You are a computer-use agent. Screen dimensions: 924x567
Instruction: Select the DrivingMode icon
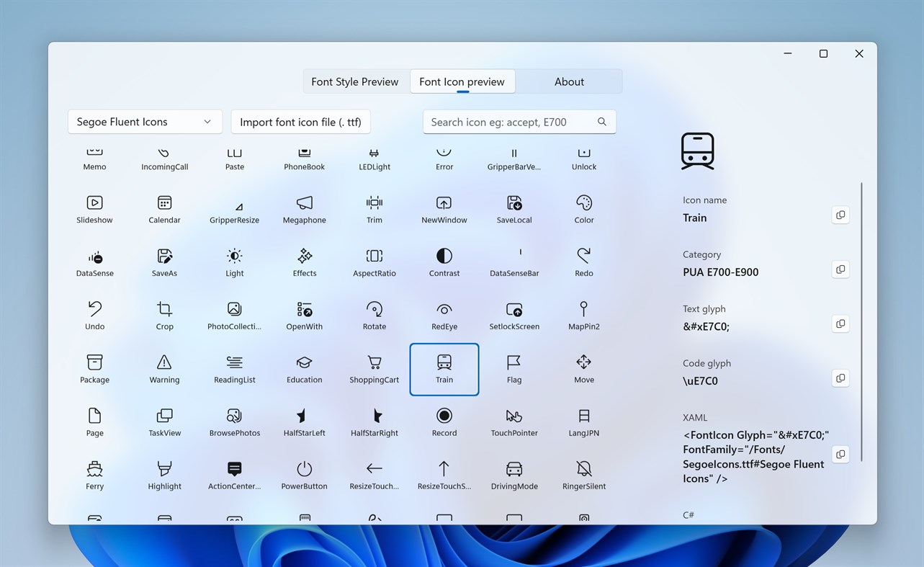point(513,476)
